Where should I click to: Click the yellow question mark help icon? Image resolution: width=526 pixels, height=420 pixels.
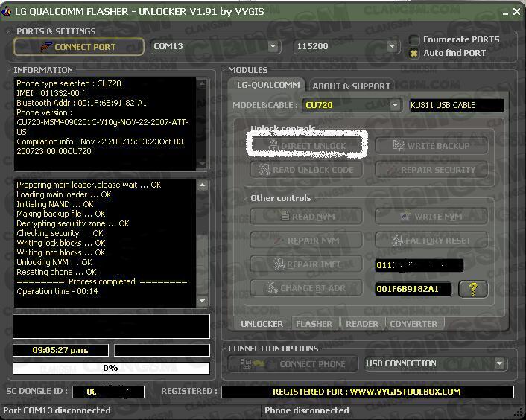[x=473, y=289]
